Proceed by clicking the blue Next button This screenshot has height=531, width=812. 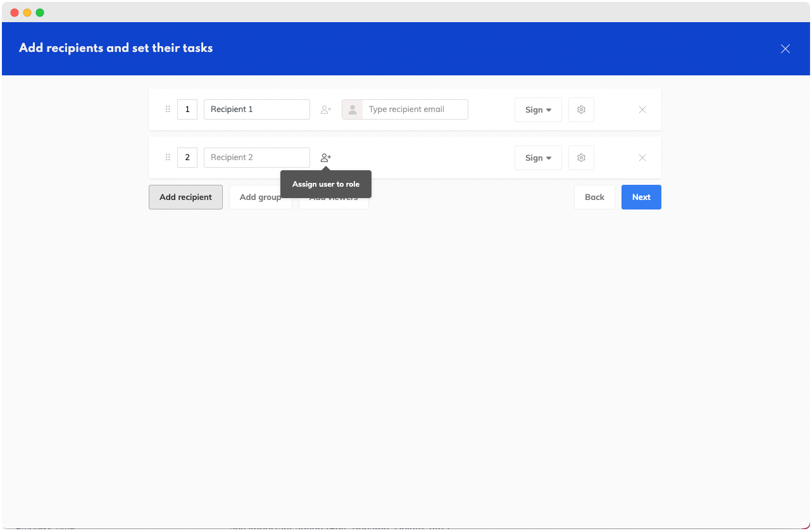click(641, 197)
